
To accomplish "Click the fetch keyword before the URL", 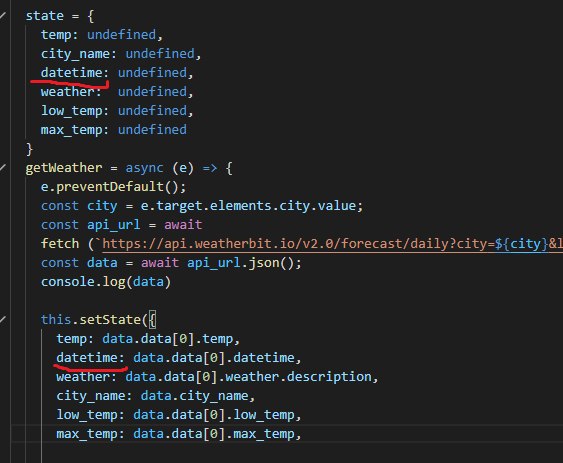I will pos(60,244).
